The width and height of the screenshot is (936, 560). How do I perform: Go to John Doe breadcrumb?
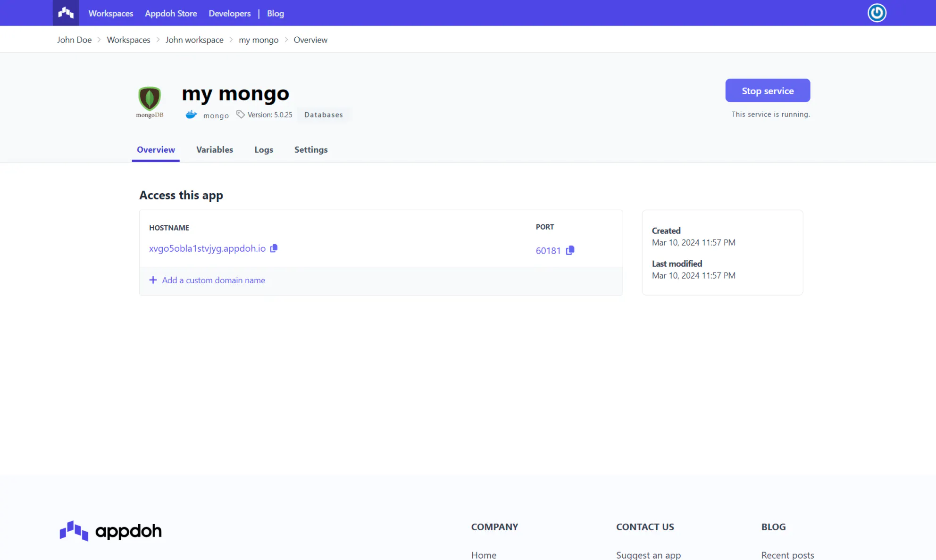click(75, 40)
